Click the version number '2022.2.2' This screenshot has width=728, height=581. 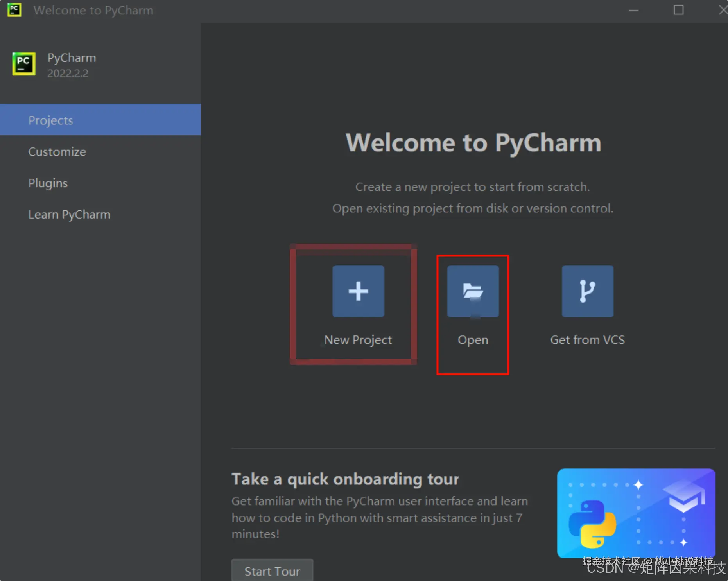(68, 73)
